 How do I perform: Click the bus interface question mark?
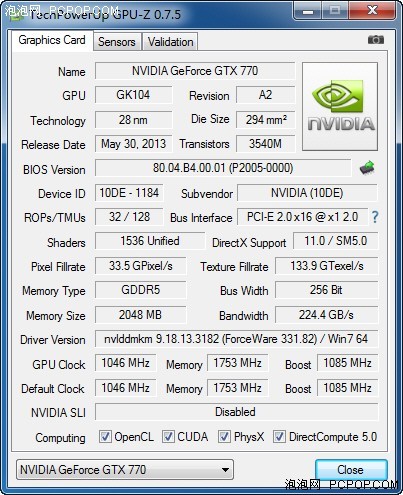coord(375,217)
